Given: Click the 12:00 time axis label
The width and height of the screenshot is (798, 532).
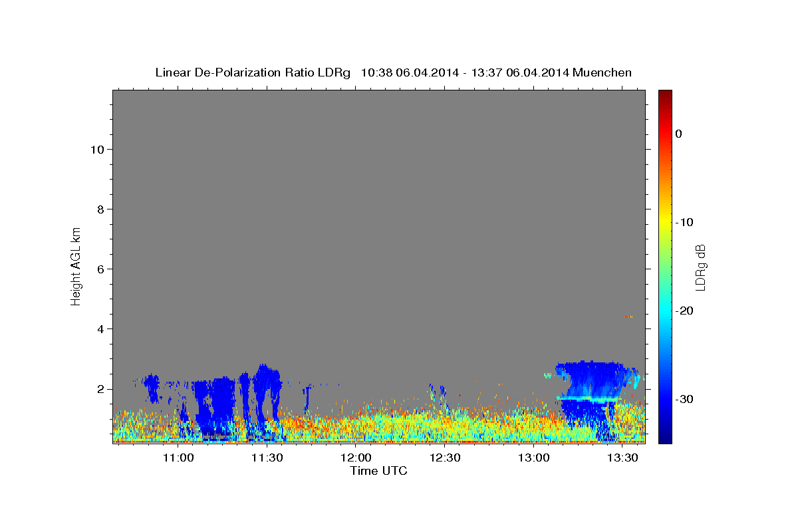Looking at the screenshot, I should [356, 458].
